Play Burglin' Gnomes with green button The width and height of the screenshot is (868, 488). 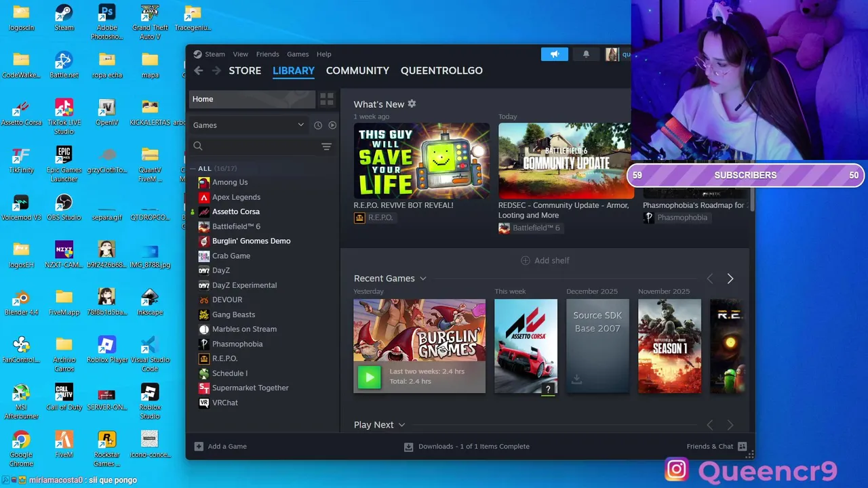[x=369, y=377]
